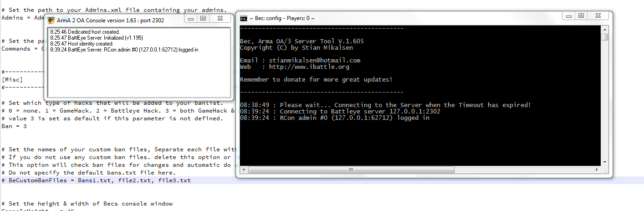This screenshot has width=644, height=211.
Task: Click the 'Ban = 3' line in editor
Action: (15, 126)
